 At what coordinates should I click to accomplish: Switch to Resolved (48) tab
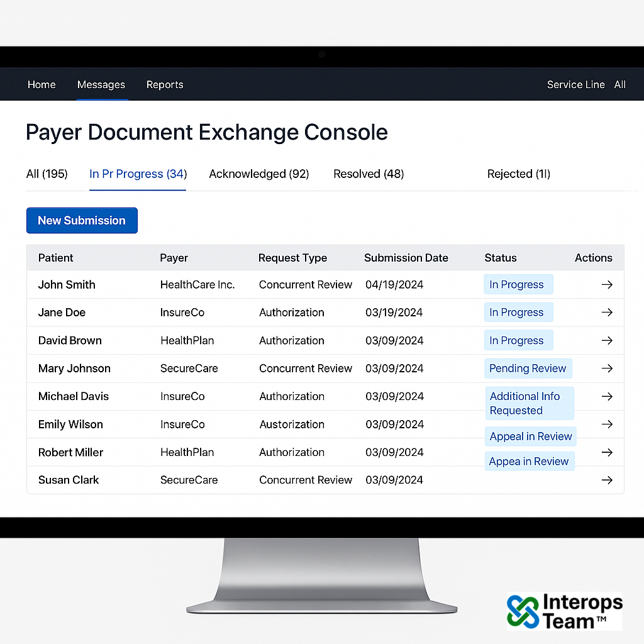[369, 174]
